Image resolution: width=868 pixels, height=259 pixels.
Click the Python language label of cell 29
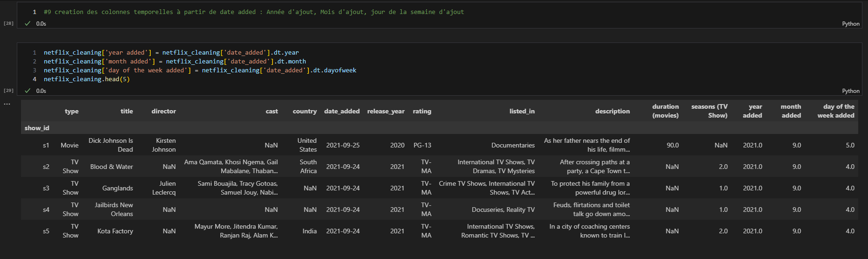click(x=850, y=91)
